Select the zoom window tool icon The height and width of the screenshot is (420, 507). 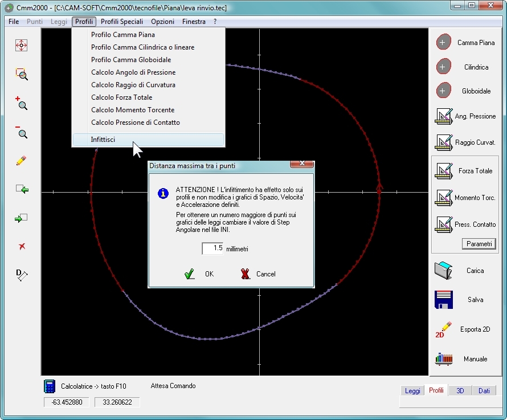22,74
